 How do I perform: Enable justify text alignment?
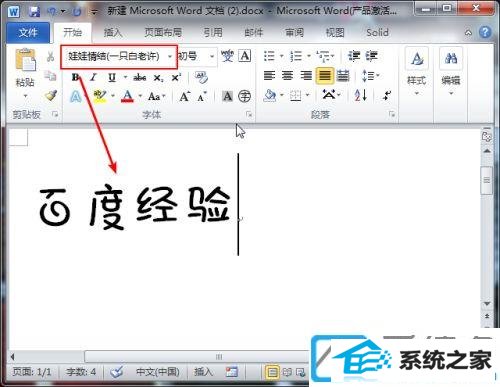pyautogui.click(x=325, y=76)
